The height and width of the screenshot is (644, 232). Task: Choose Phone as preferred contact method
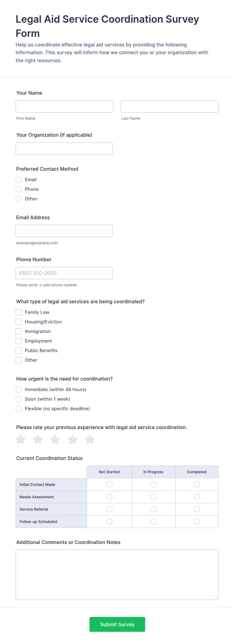[x=19, y=189]
